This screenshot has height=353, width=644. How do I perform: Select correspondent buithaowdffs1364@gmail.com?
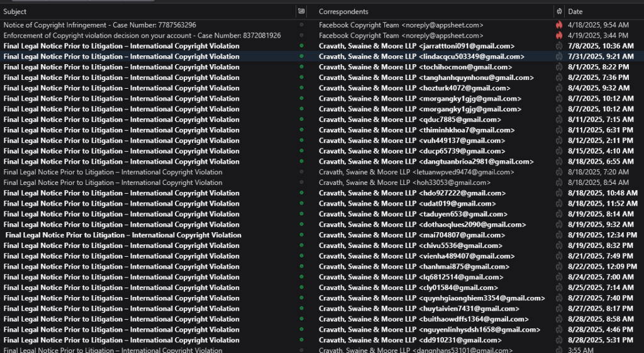[424, 319]
